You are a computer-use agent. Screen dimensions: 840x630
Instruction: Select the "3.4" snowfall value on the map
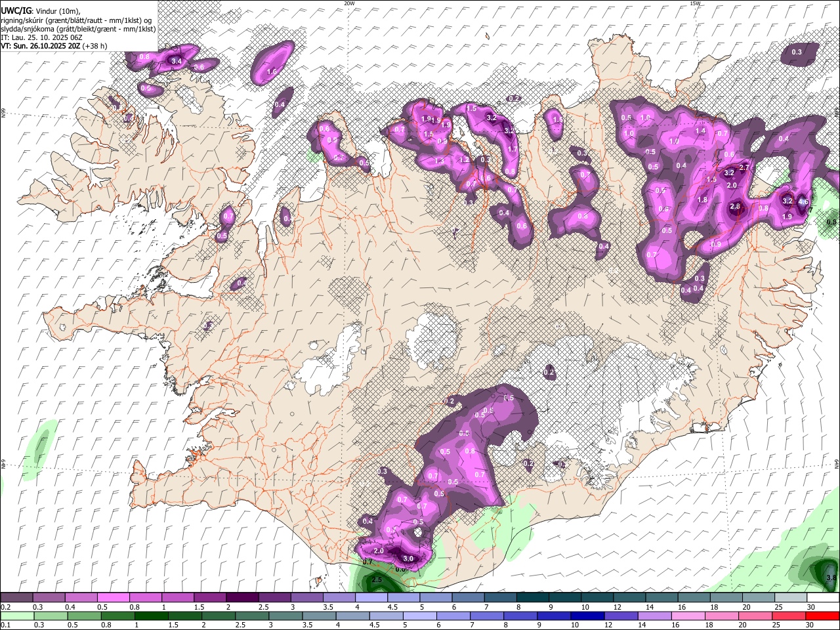click(176, 61)
